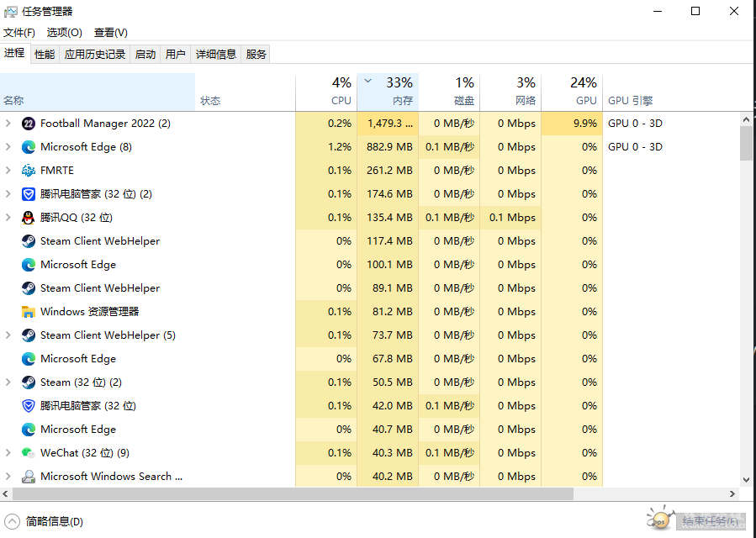This screenshot has width=756, height=538.
Task: Open the 选项(O) menu
Action: 64,33
